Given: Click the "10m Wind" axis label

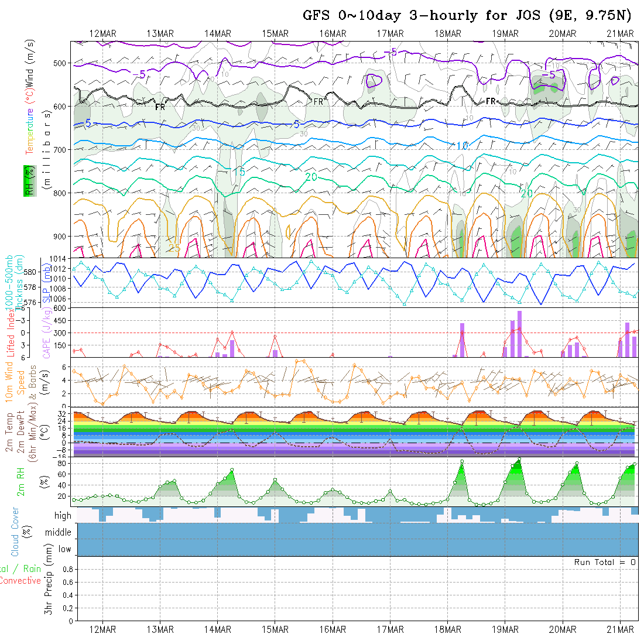Looking at the screenshot, I should [9, 381].
